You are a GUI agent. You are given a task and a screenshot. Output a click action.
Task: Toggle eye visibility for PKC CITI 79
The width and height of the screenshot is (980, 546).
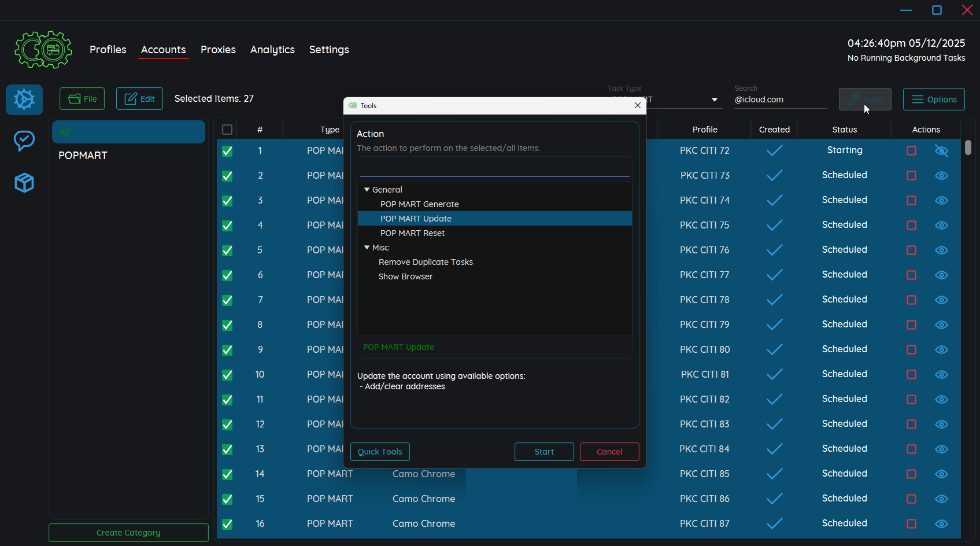(x=941, y=324)
